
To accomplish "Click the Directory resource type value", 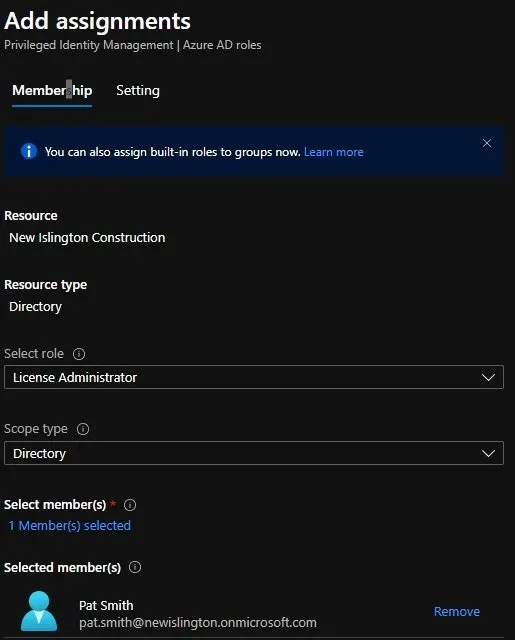I will click(x=35, y=307).
